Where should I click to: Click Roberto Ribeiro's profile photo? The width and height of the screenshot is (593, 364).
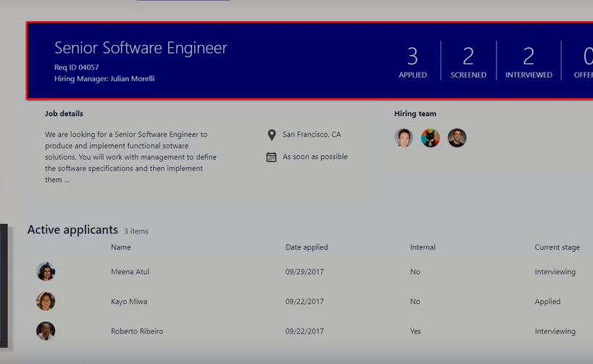tap(46, 331)
